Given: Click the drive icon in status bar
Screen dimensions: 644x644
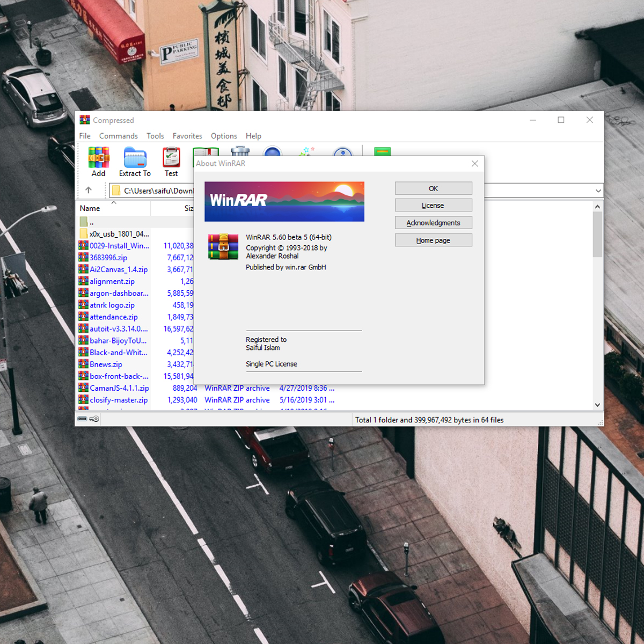Looking at the screenshot, I should [83, 419].
